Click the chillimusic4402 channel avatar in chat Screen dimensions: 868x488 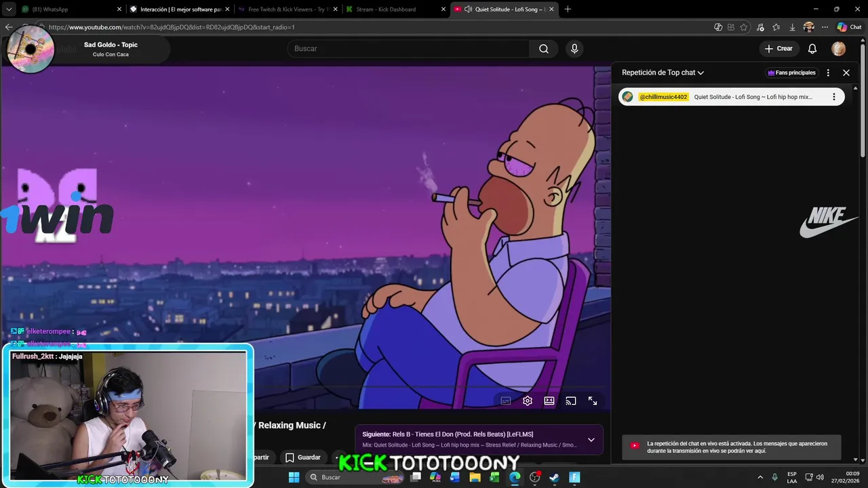pyautogui.click(x=628, y=97)
